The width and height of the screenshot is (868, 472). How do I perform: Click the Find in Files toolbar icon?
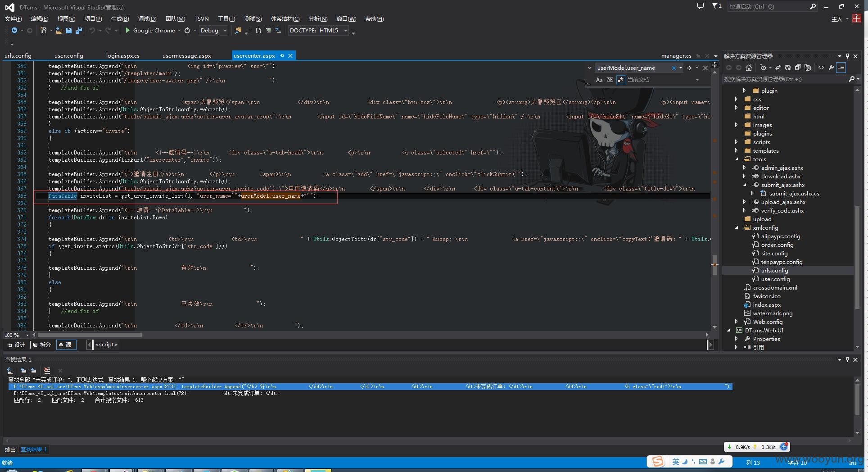pyautogui.click(x=239, y=31)
